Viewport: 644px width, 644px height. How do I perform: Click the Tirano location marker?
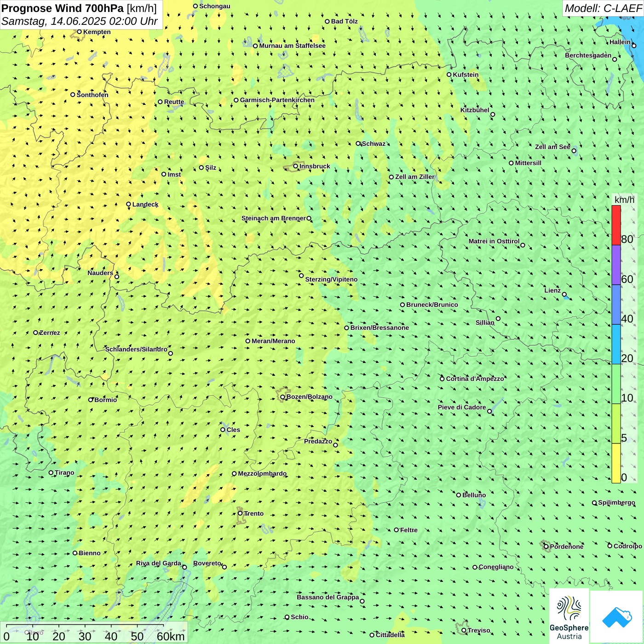[x=51, y=472]
